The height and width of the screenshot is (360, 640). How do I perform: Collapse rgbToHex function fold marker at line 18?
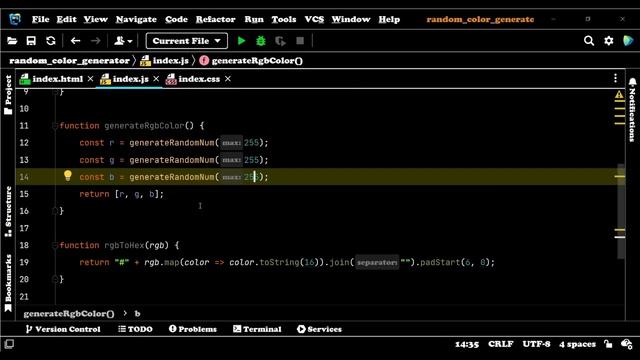point(55,246)
